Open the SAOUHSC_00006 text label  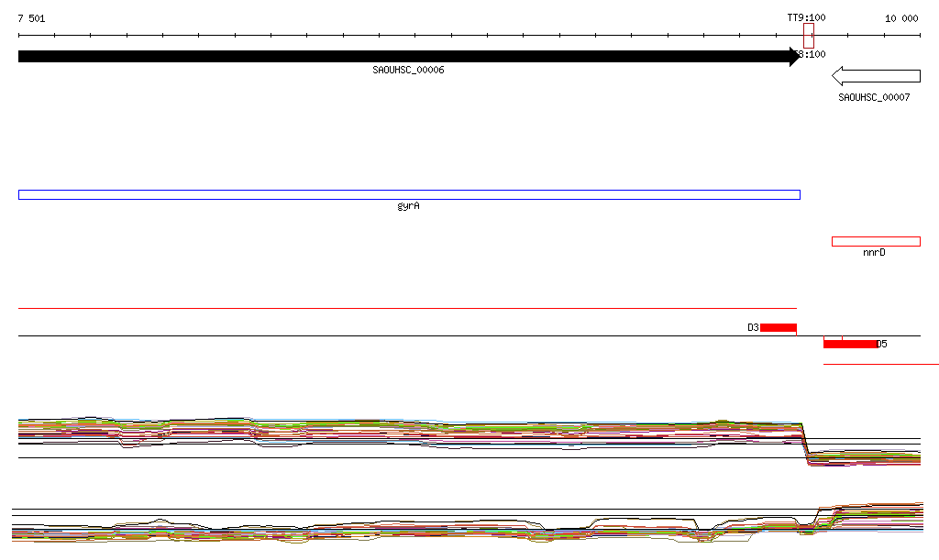pos(408,71)
